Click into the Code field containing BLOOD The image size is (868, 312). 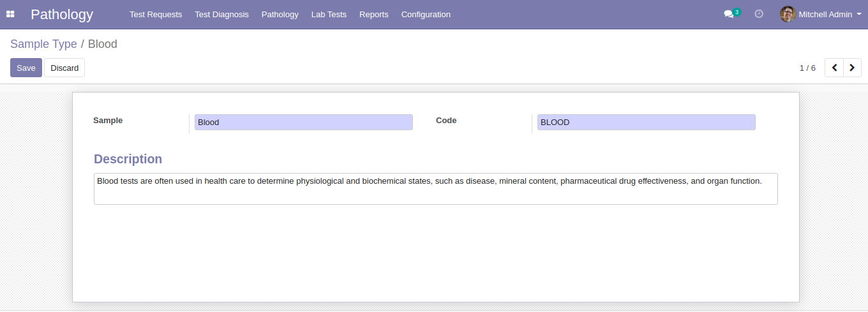coord(646,122)
